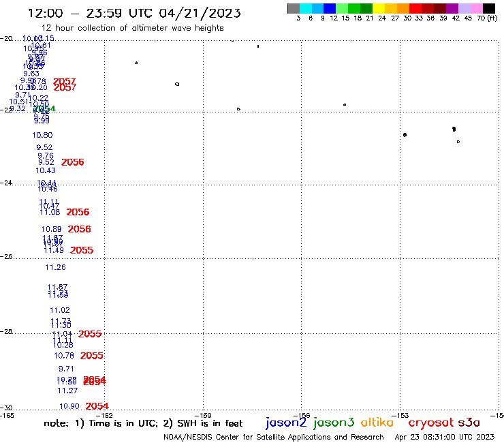Click the wave height value 11.02
This screenshot has width=504, height=443.
pyautogui.click(x=60, y=310)
